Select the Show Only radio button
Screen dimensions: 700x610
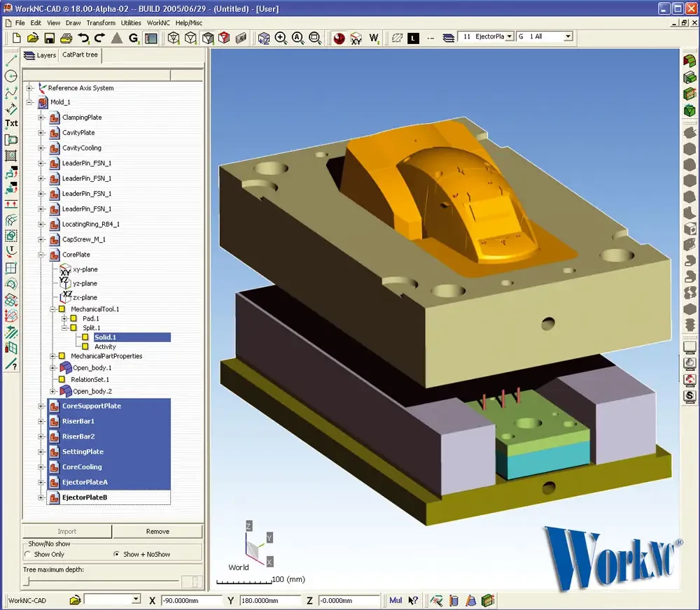click(x=28, y=554)
